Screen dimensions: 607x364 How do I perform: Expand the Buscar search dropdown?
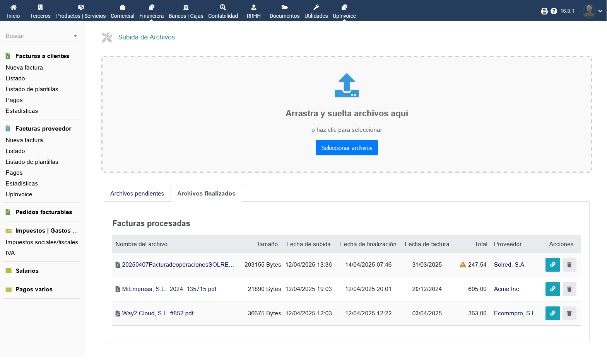[75, 36]
